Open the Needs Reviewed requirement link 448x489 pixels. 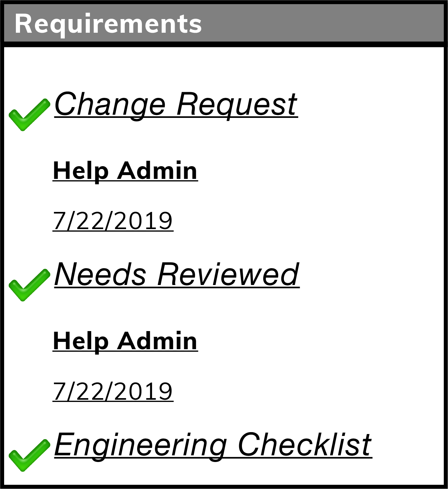[x=177, y=275]
